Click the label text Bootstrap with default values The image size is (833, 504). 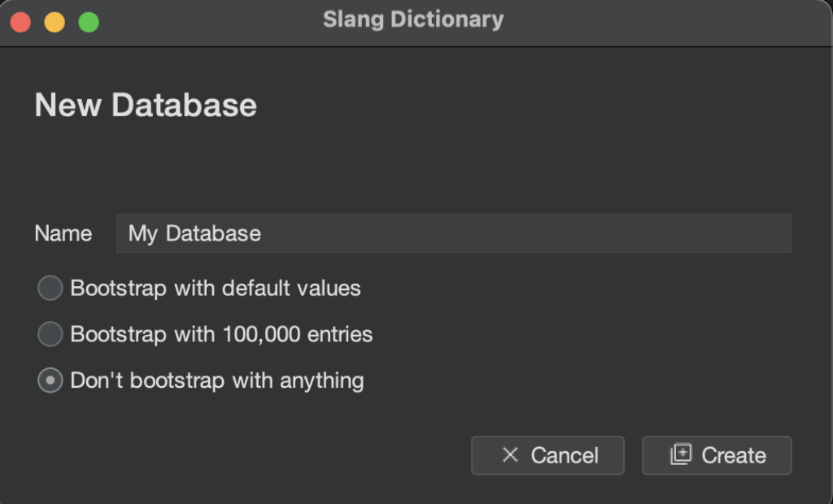(x=216, y=288)
